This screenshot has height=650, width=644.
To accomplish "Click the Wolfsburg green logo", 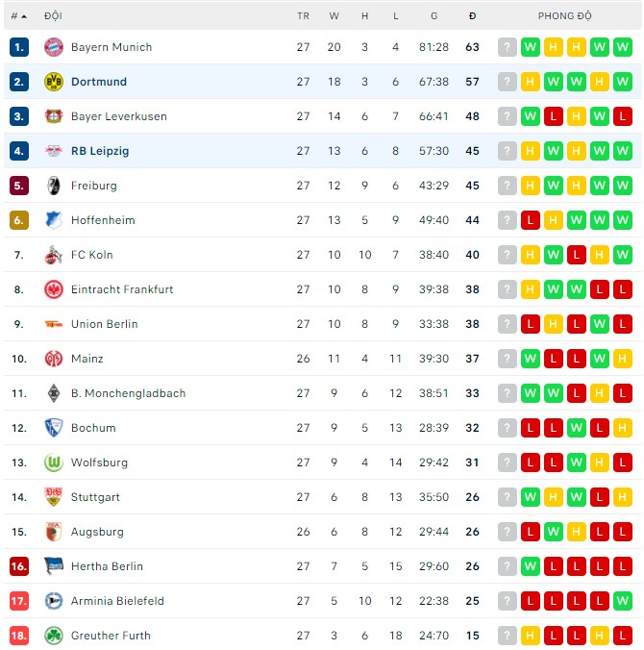I will tap(54, 462).
